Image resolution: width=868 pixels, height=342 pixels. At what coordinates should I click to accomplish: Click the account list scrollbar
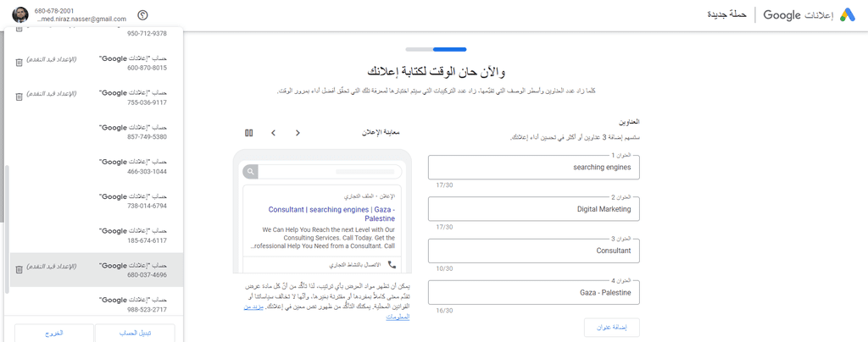point(7,229)
